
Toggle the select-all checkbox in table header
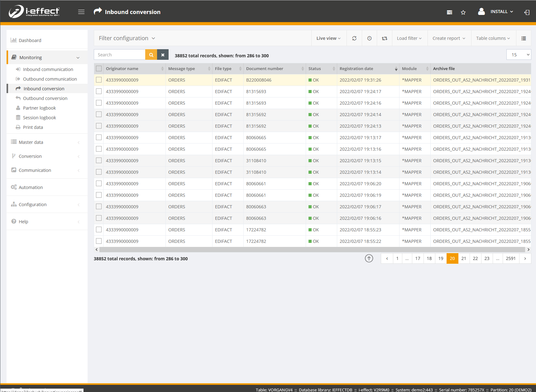point(99,68)
